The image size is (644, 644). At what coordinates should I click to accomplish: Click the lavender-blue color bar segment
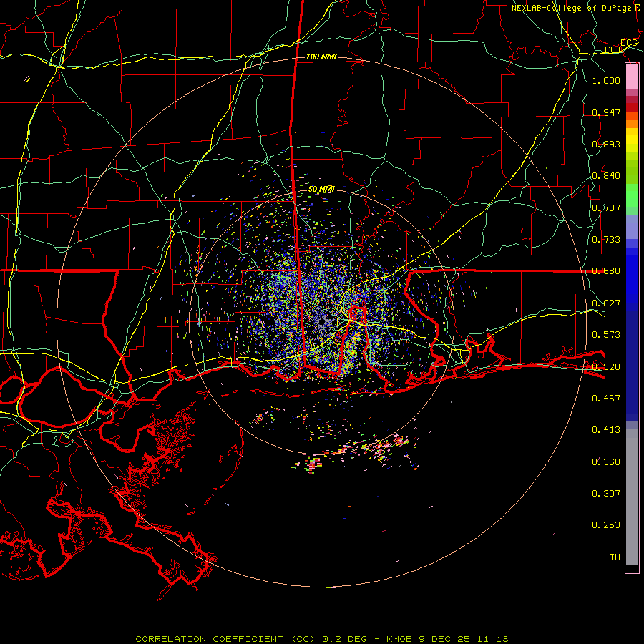click(632, 227)
